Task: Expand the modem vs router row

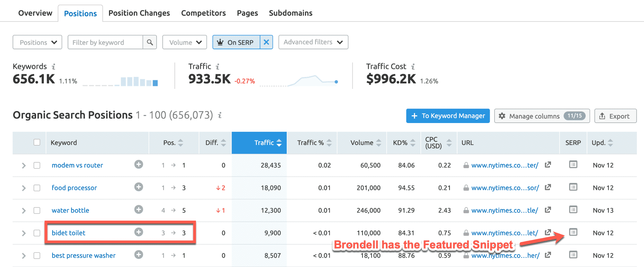Action: [24, 166]
